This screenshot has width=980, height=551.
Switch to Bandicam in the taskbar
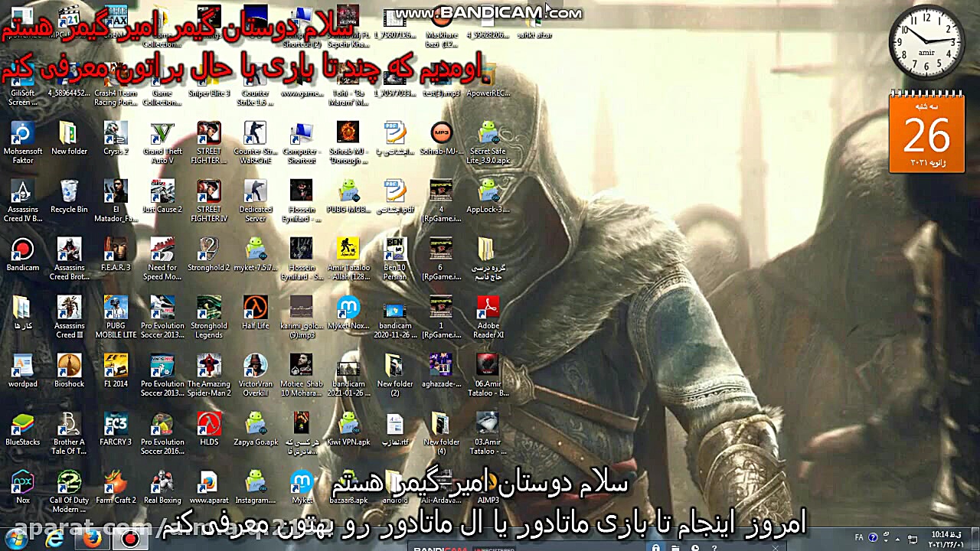click(x=131, y=540)
